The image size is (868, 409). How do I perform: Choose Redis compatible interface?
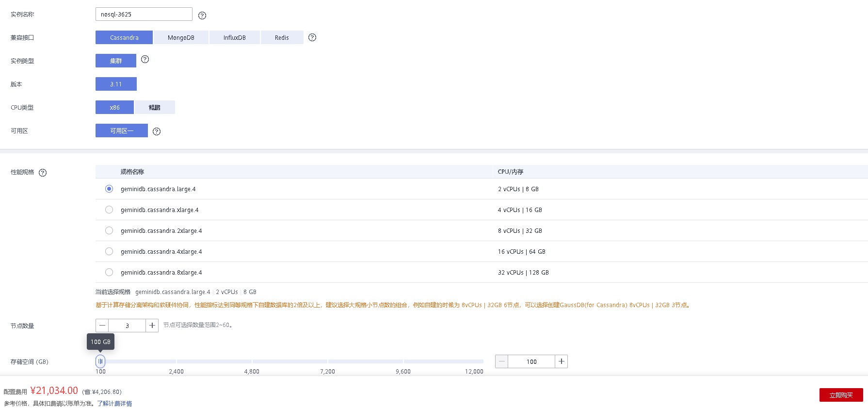tap(282, 37)
